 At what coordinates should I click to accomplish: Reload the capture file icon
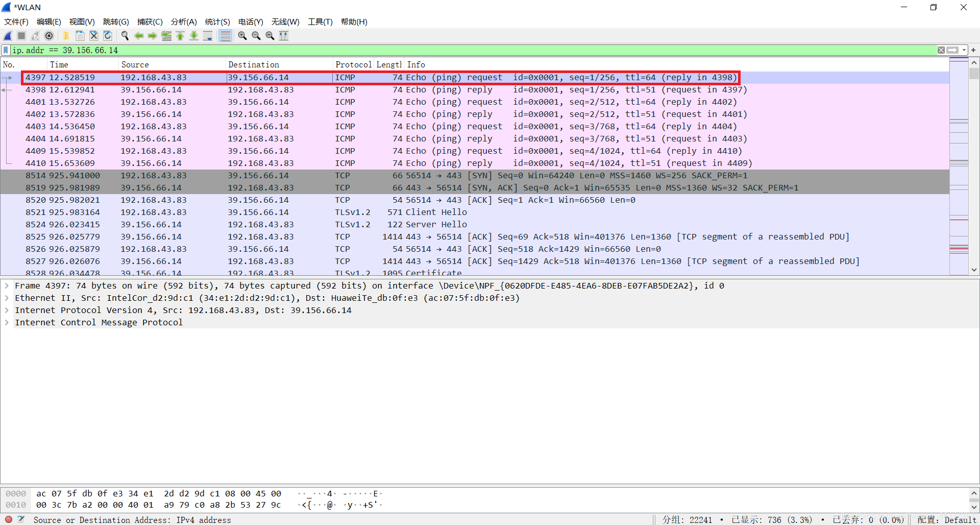[108, 36]
